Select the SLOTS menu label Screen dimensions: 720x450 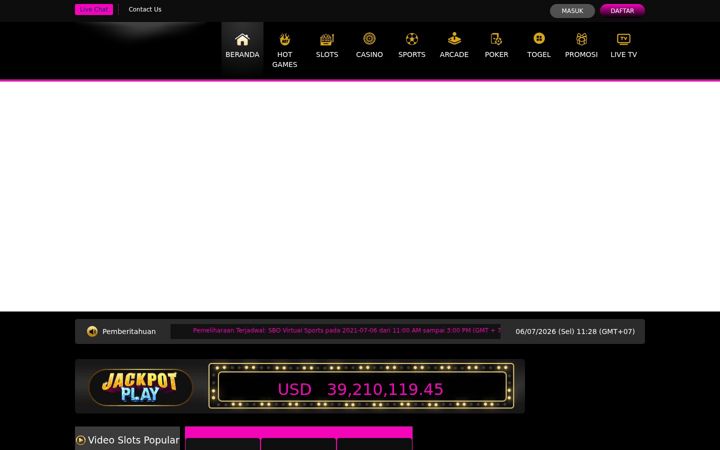[x=327, y=54]
